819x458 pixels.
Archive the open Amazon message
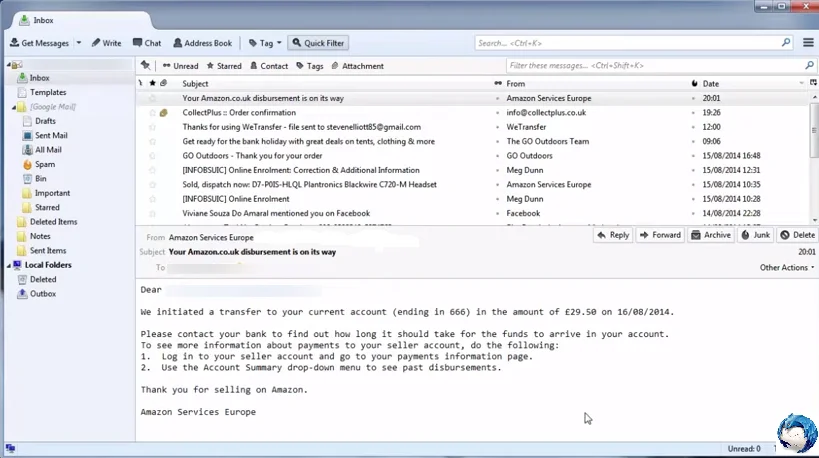[x=710, y=235]
